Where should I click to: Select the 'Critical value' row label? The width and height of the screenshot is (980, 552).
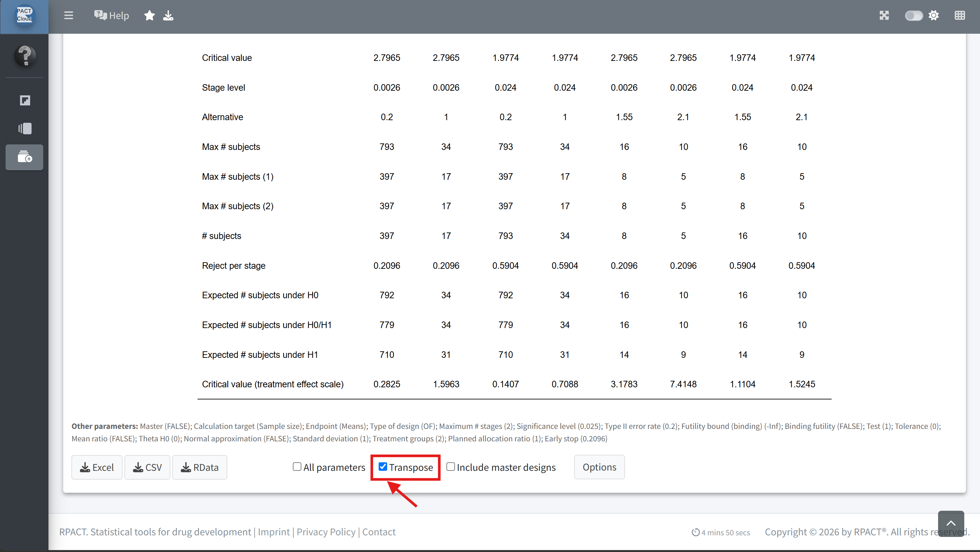coord(227,58)
